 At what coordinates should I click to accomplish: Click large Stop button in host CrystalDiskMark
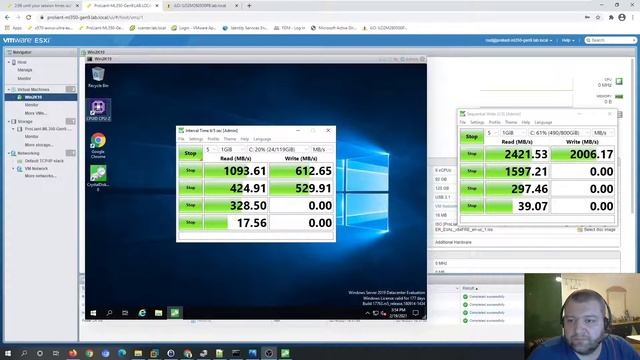(471, 137)
